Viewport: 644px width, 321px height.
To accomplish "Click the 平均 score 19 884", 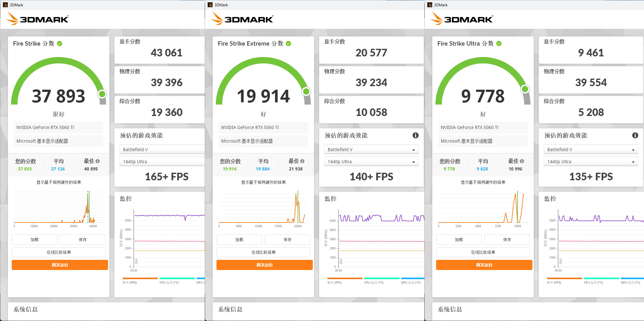I will pyautogui.click(x=263, y=169).
